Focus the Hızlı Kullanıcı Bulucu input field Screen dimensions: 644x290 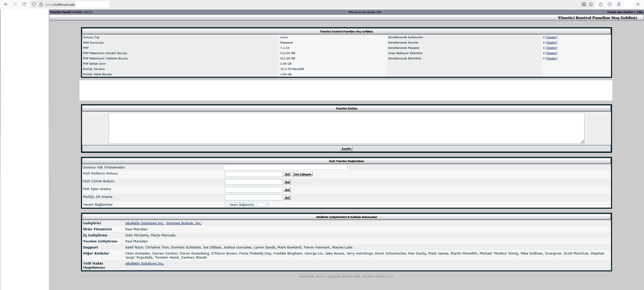pos(254,174)
